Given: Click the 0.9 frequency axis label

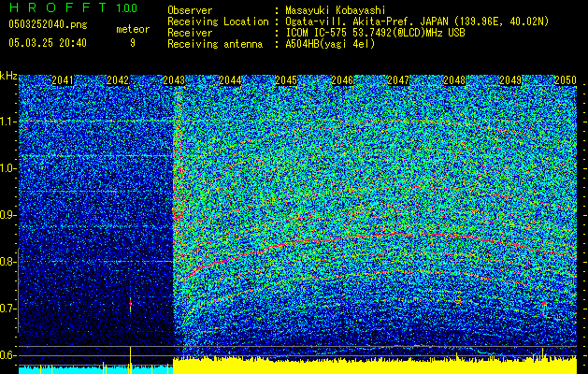Looking at the screenshot, I should click(x=7, y=215).
